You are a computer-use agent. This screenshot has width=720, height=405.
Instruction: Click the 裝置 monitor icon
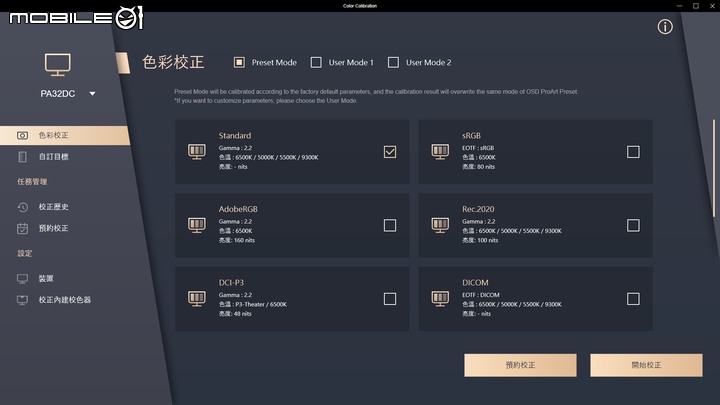point(22,279)
